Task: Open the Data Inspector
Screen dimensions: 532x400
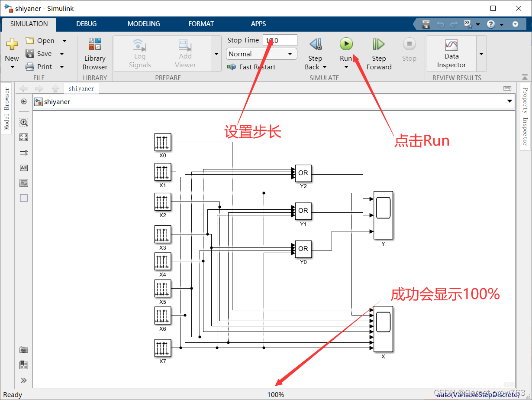Action: point(451,53)
